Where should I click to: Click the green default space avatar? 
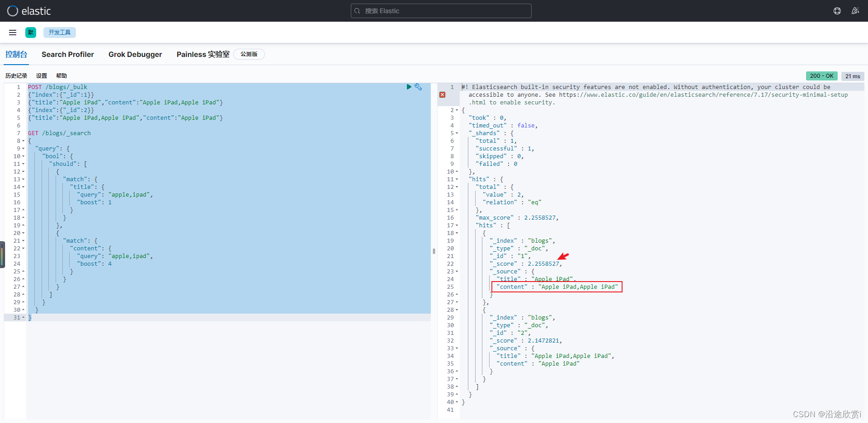point(31,33)
